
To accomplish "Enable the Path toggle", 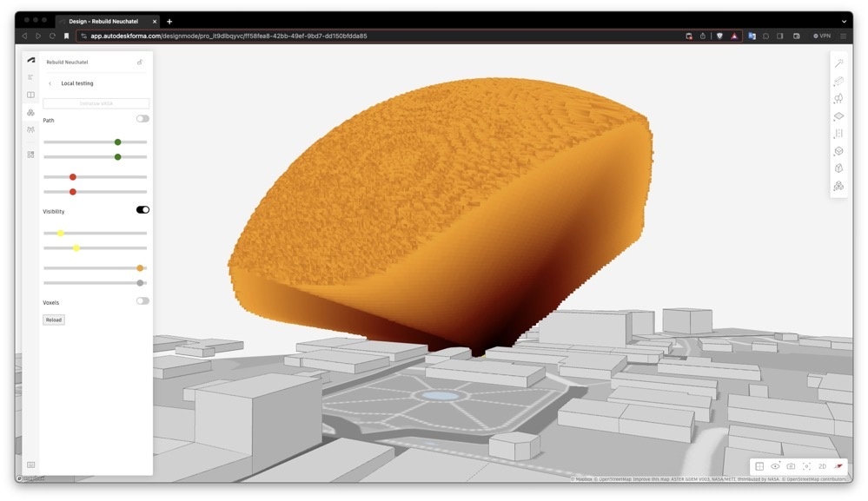I will point(142,119).
